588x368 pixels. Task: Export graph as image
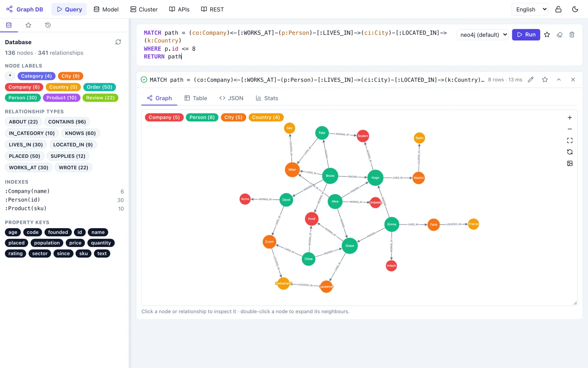coord(570,163)
